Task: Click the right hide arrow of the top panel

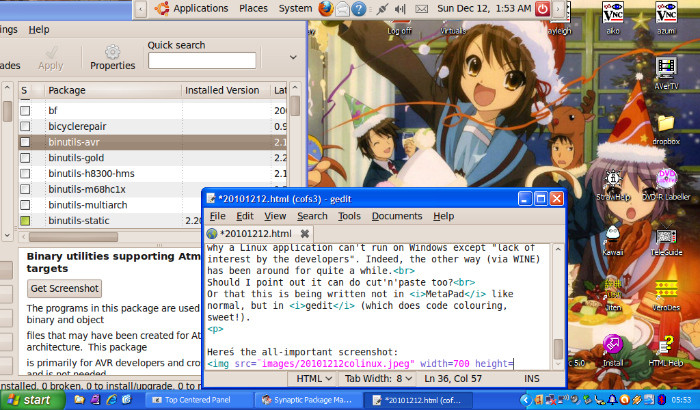Action: [x=558, y=8]
